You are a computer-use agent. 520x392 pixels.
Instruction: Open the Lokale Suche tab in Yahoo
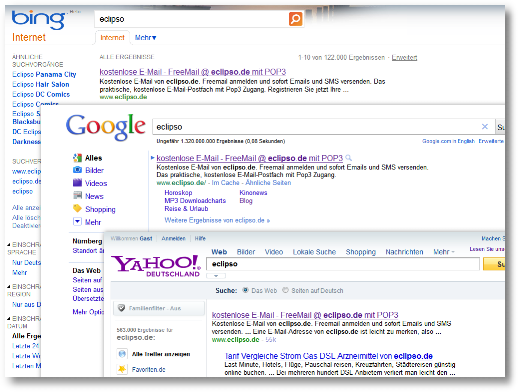point(314,252)
